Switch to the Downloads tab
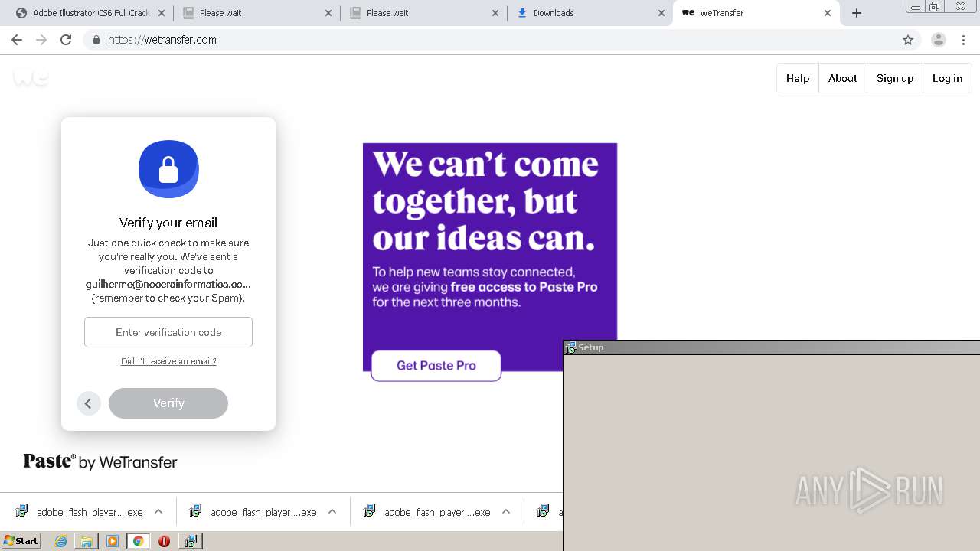Screen dimensions: 980x551 pyautogui.click(x=590, y=13)
